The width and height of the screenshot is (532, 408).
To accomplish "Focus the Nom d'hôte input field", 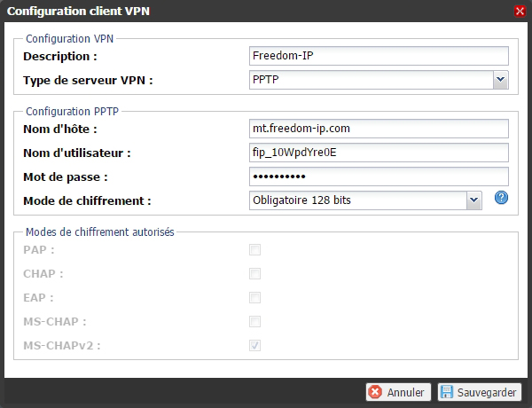I will tap(379, 128).
